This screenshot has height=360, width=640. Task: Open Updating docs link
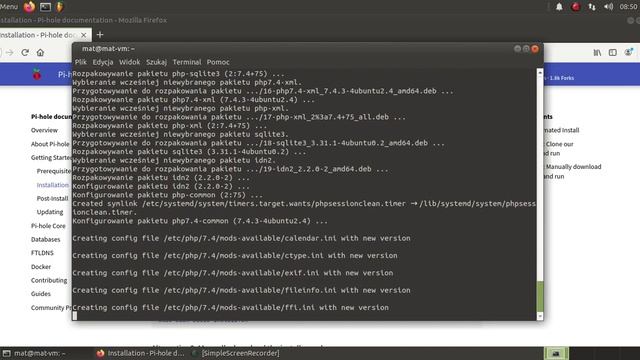pos(50,212)
